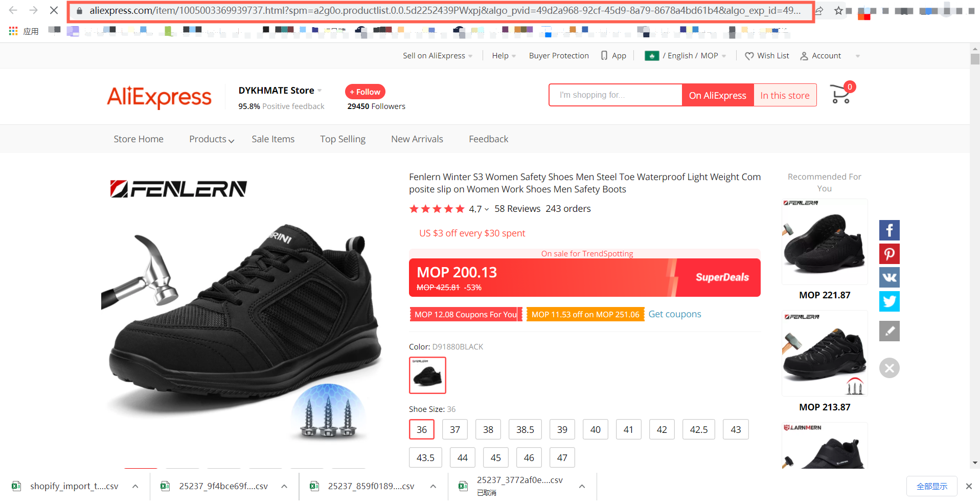Image resolution: width=980 pixels, height=504 pixels.
Task: Expand Sell on AliExpress dropdown
Action: pos(470,56)
